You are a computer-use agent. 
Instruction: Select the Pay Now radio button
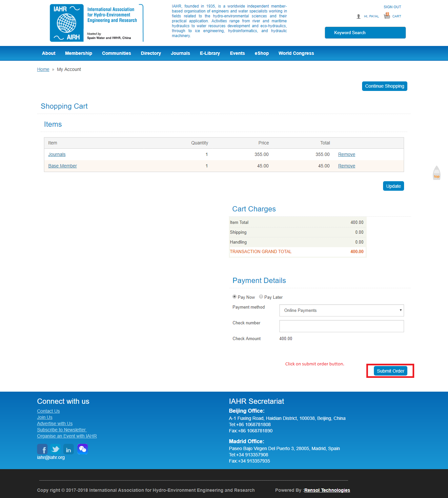[234, 297]
